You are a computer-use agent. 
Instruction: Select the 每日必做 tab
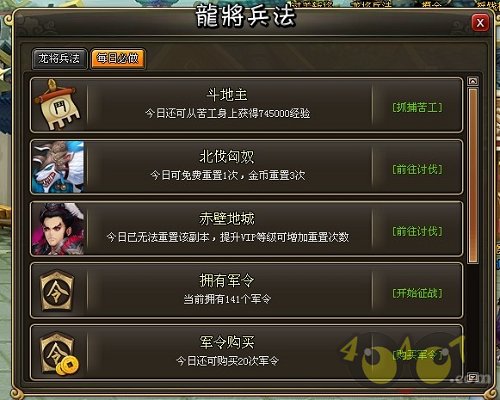[x=118, y=59]
